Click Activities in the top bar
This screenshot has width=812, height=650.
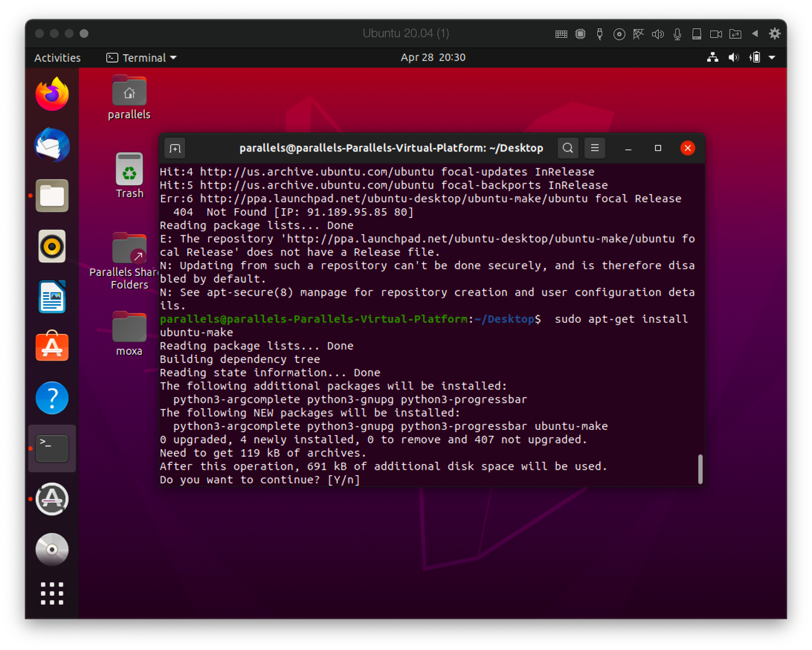coord(57,58)
